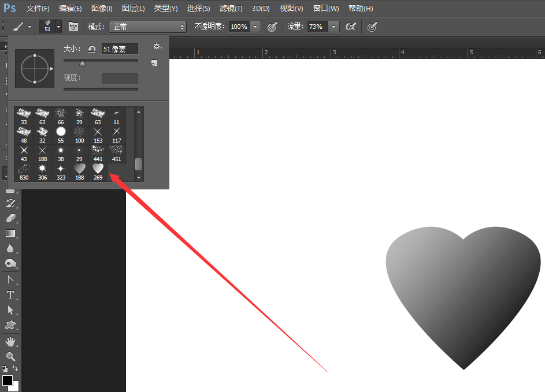Toggle pressure control for brush size
The image size is (545, 392).
tap(372, 27)
